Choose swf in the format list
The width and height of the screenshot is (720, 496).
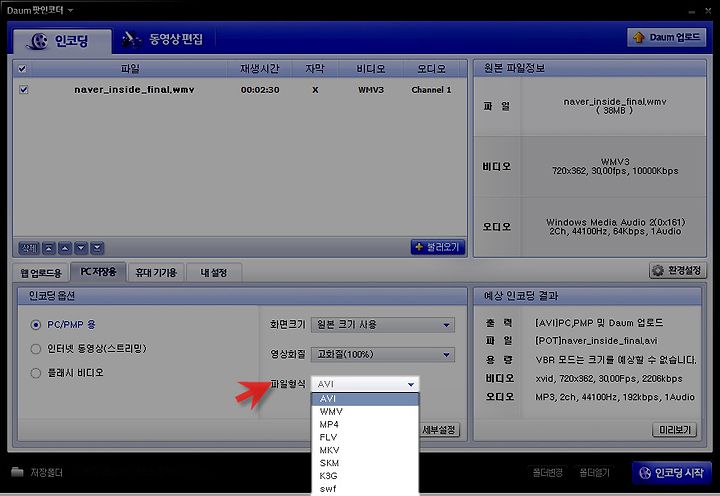coord(365,489)
